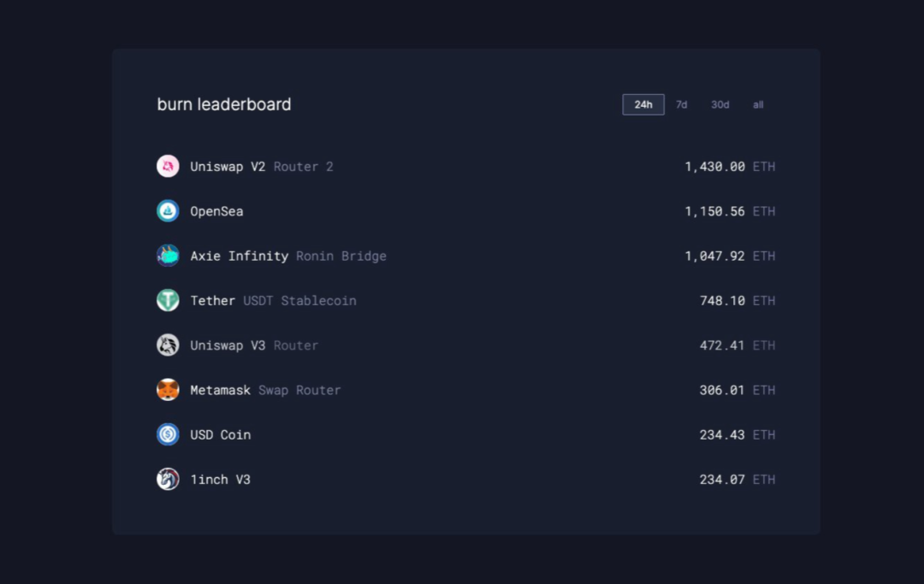Open the Uniswap V3 name label

pos(228,345)
